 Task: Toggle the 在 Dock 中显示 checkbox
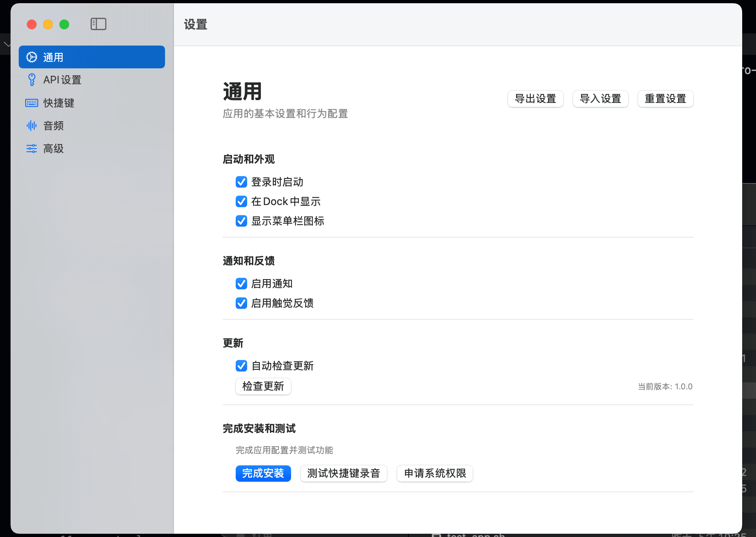click(x=241, y=201)
